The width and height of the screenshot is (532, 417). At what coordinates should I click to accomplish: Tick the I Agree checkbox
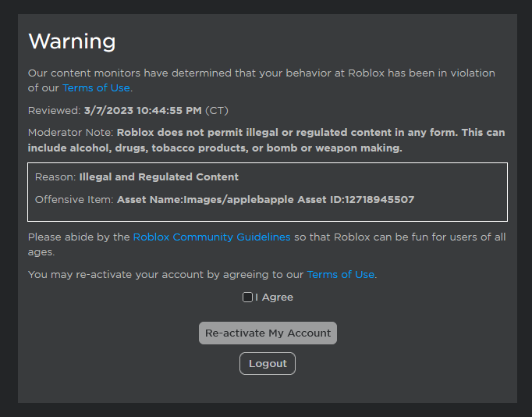pyautogui.click(x=247, y=297)
